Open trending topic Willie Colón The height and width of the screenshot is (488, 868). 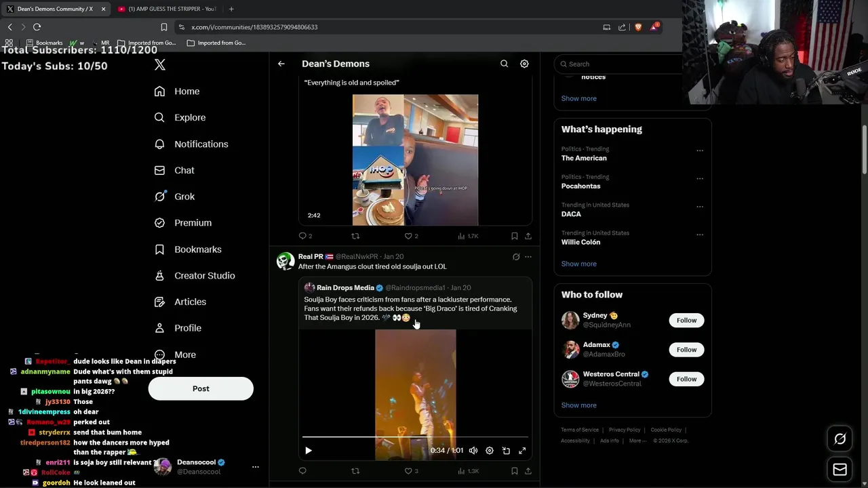(x=580, y=242)
